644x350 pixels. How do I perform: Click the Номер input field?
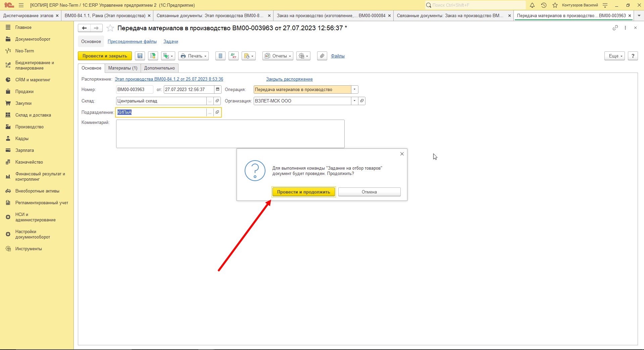click(x=134, y=89)
